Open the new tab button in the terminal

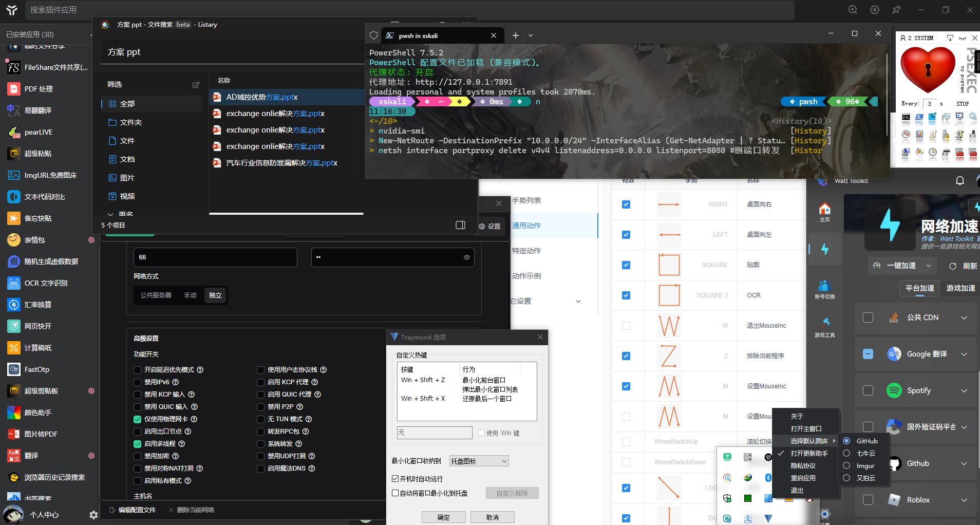(516, 35)
